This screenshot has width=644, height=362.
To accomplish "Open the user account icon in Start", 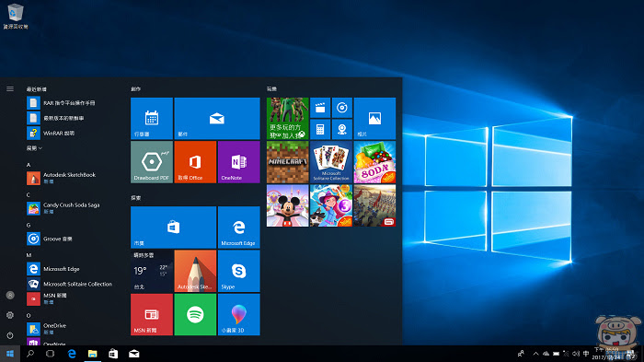I will point(10,296).
